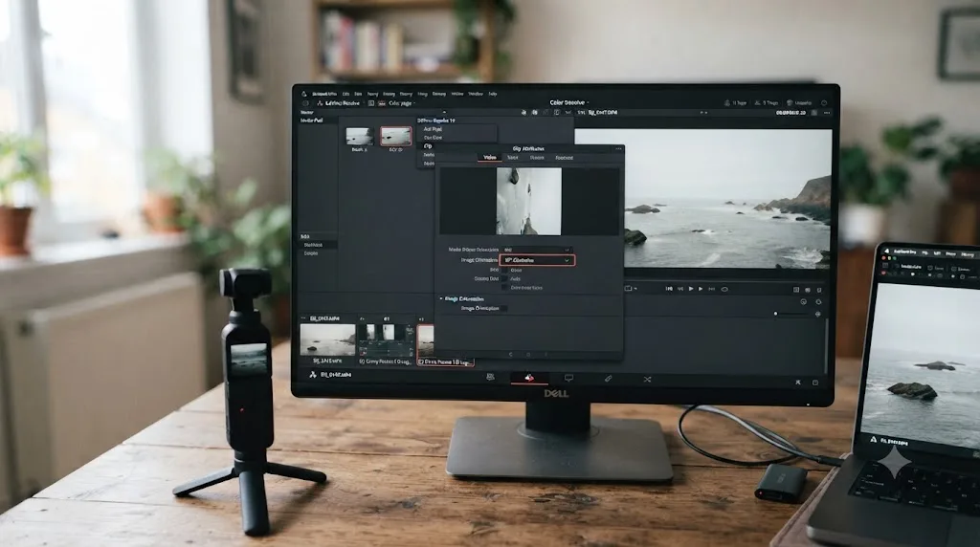
Task: Select the second item in the left sidebar list
Action: [x=313, y=245]
